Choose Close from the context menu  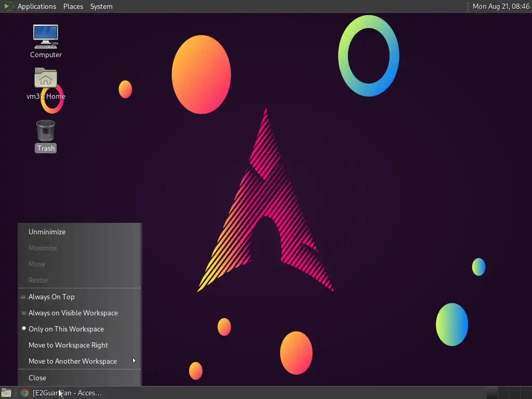(79, 378)
